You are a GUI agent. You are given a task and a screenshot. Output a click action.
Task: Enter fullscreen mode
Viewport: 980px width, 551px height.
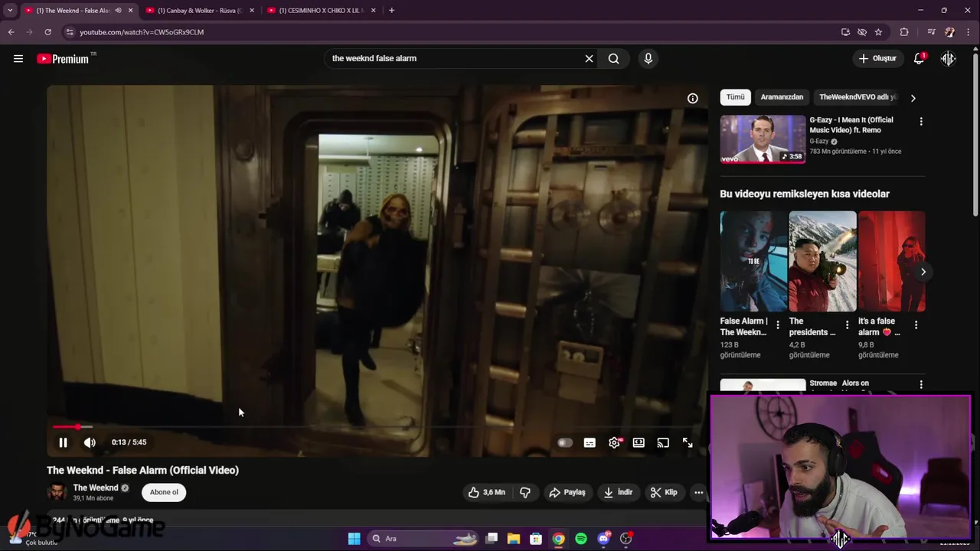tap(688, 442)
